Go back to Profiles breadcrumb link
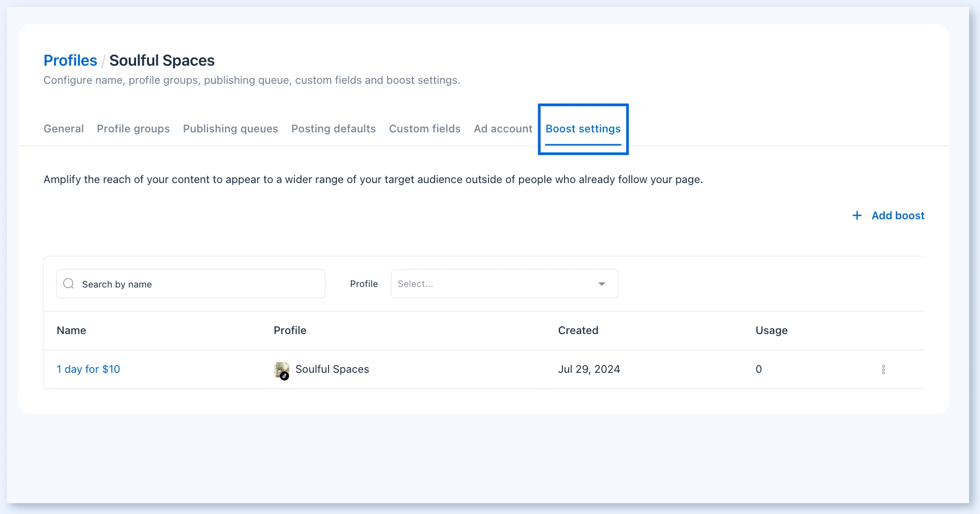The height and width of the screenshot is (514, 980). click(x=70, y=61)
